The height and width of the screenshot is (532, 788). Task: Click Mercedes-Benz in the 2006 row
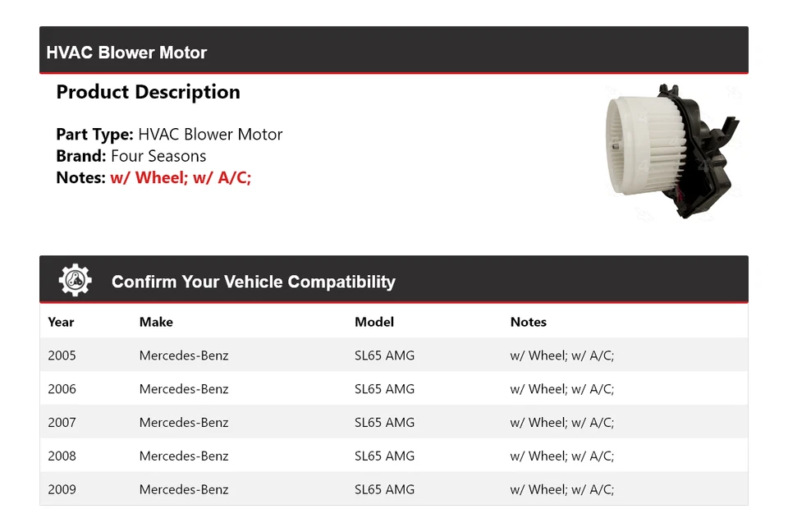[x=184, y=389]
